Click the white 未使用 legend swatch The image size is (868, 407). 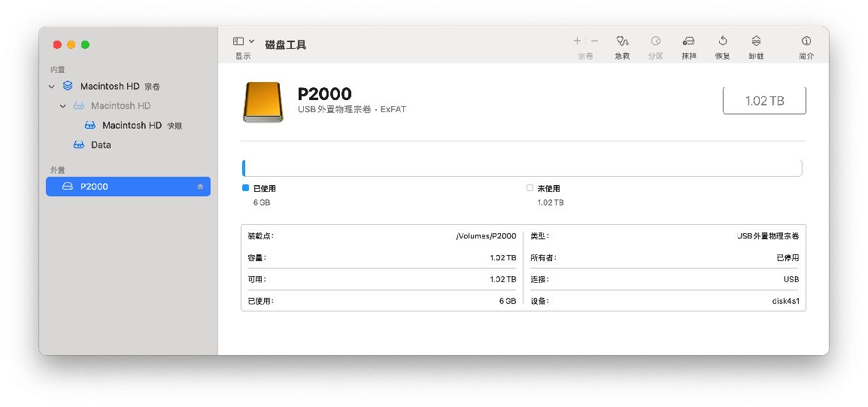tap(530, 188)
